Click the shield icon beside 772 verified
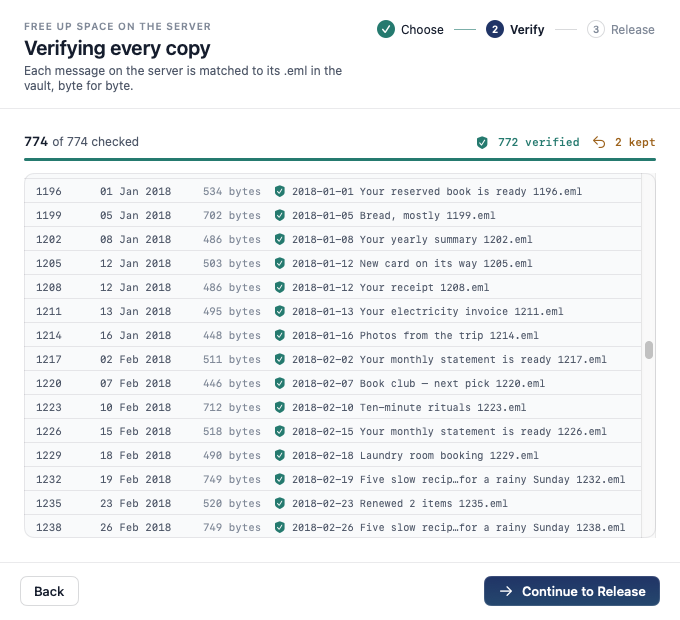This screenshot has height=620, width=680. 482,142
